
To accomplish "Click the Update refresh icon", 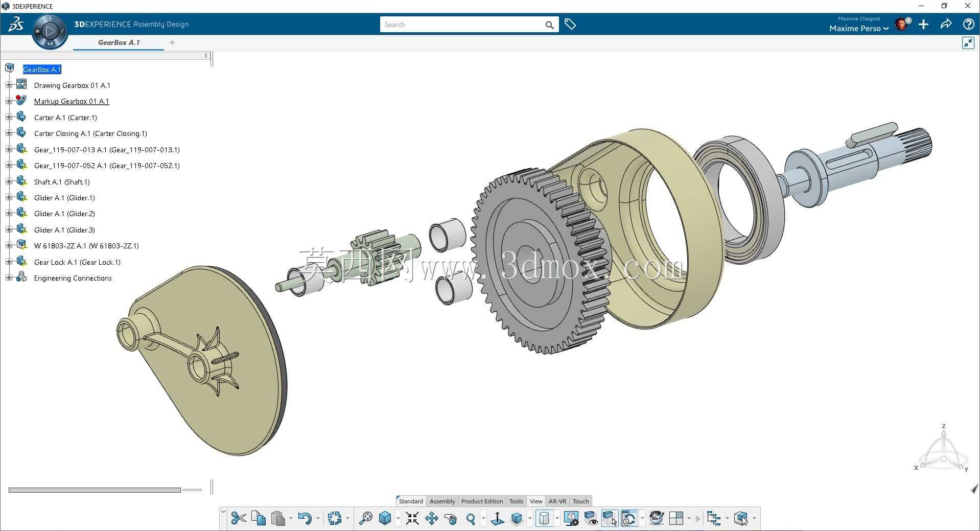I will [335, 518].
